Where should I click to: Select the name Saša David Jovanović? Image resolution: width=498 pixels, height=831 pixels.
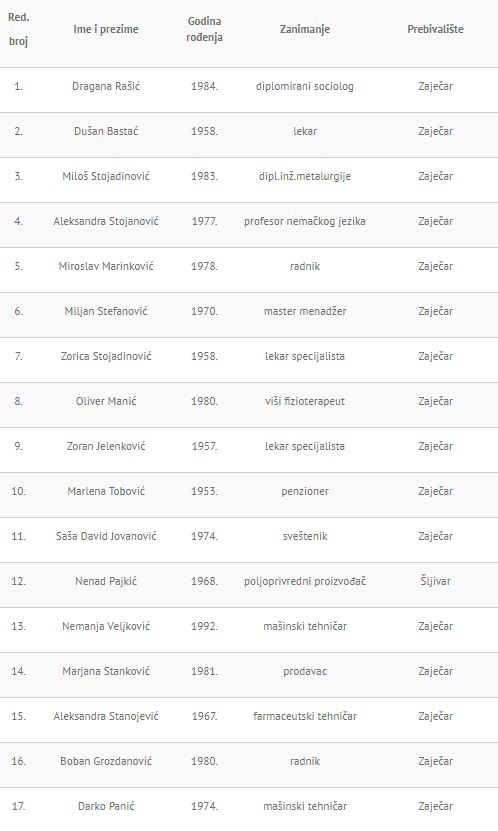[106, 536]
